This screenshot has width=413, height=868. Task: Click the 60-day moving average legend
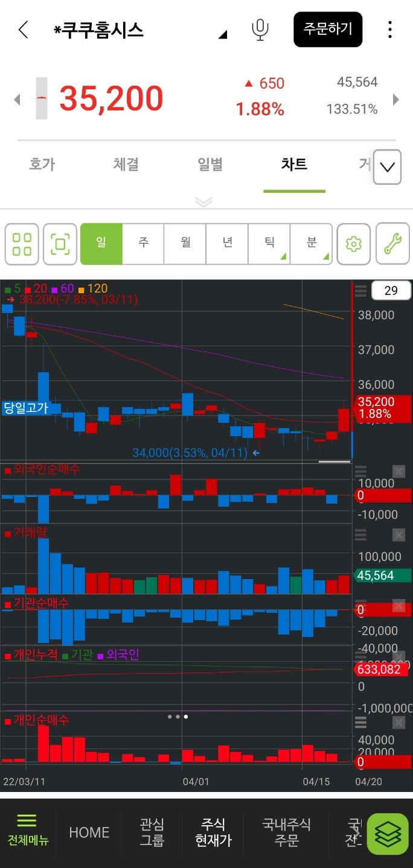pyautogui.click(x=63, y=289)
